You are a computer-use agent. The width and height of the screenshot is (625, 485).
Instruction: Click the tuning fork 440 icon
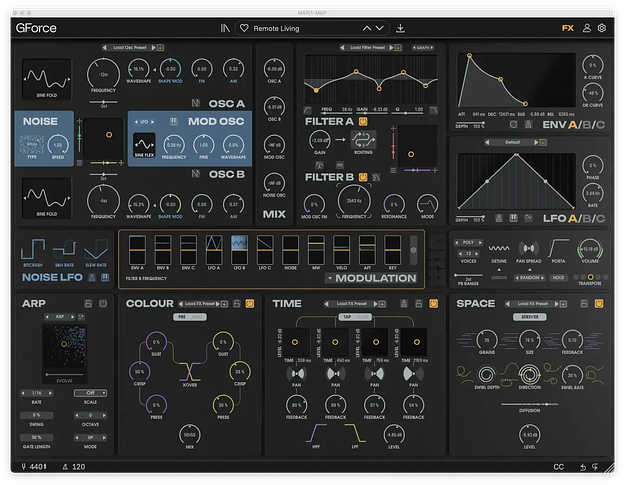point(24,467)
